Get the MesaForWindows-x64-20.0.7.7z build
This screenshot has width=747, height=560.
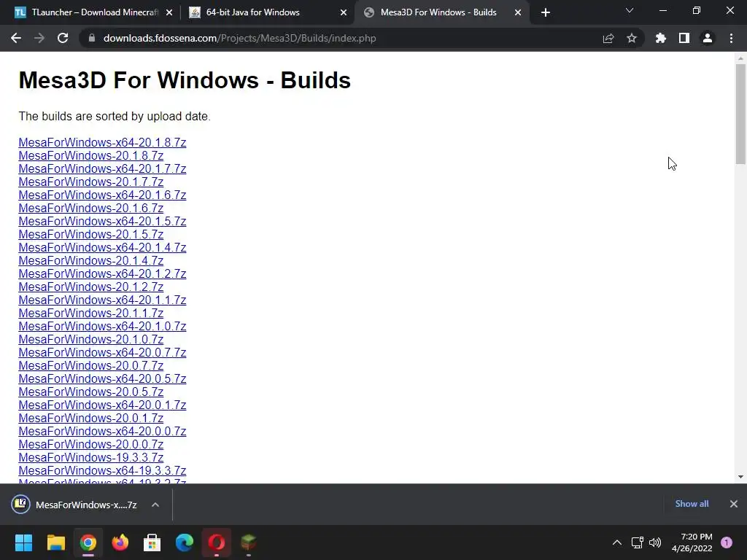pos(102,352)
